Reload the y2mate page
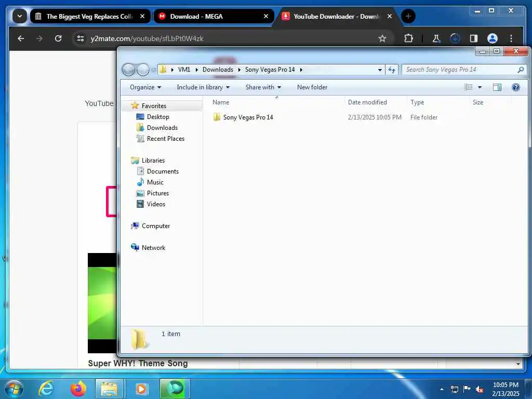Screen dimensions: 532x399 click(58, 38)
